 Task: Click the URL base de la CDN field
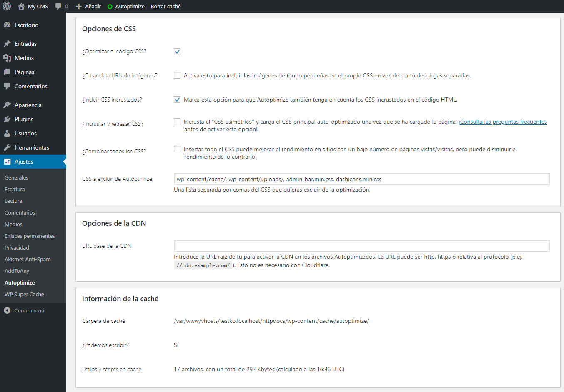(x=362, y=246)
